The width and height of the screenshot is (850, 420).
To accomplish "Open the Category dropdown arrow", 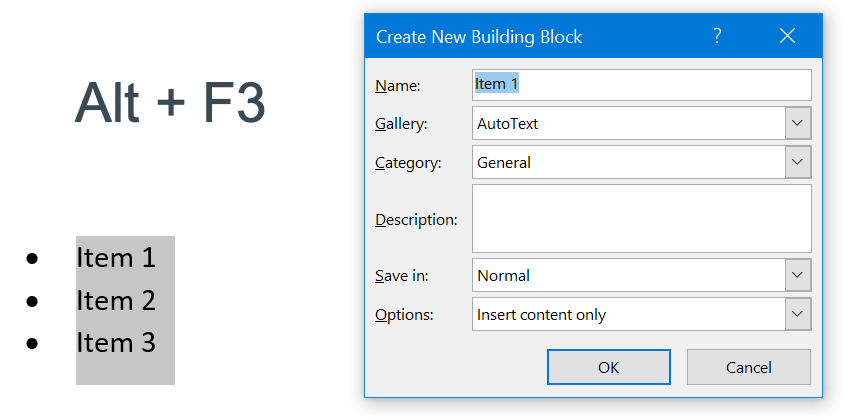I will pos(797,162).
